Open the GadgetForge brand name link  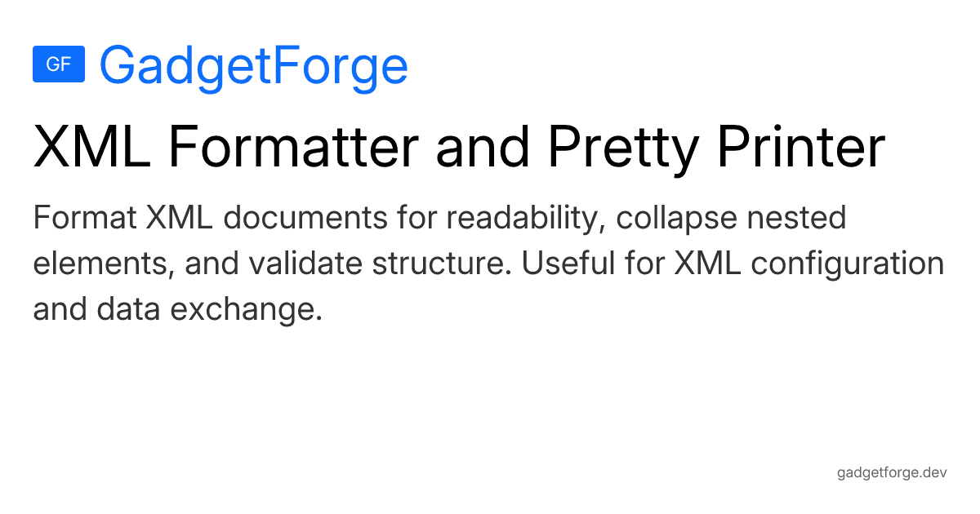pos(253,65)
